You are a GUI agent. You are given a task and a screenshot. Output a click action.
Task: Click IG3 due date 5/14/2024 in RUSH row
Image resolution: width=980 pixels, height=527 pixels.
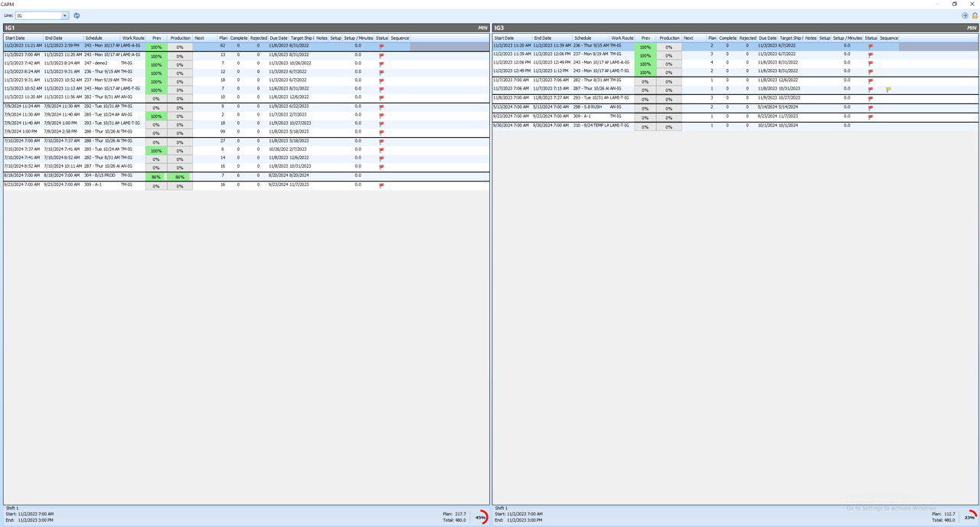coord(768,107)
